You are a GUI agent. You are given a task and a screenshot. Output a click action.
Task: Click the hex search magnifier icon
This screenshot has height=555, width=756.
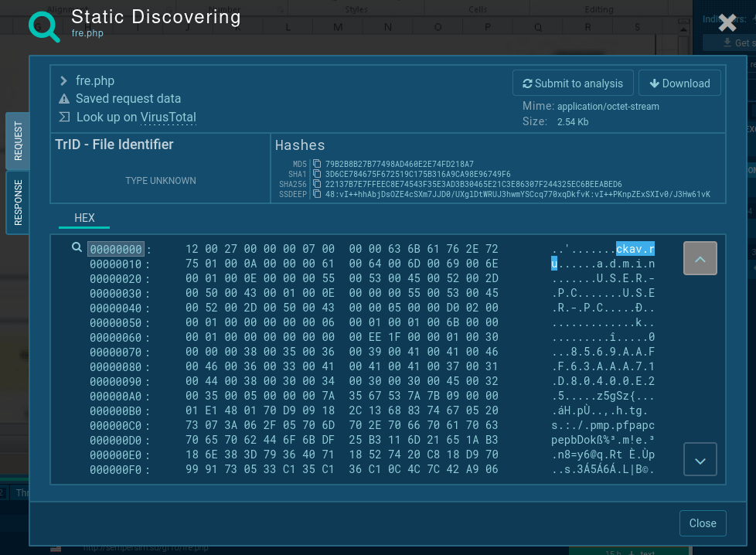tap(77, 248)
